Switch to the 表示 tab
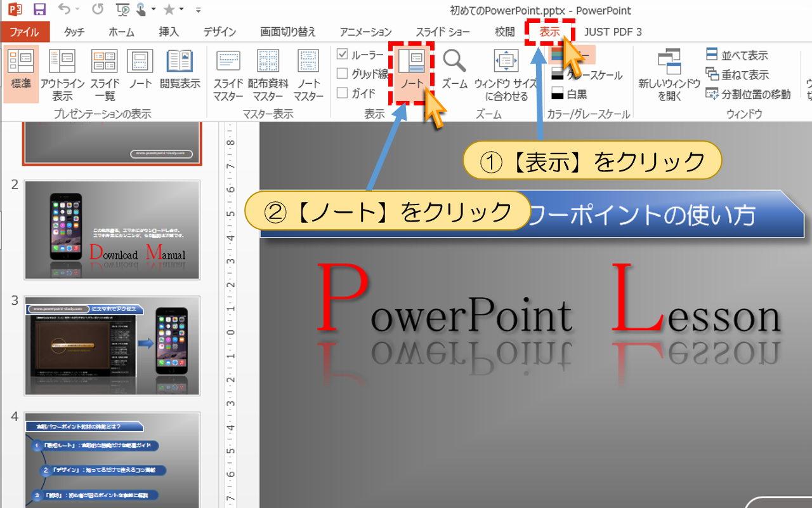Screen dimensions: 812x508 coord(549,32)
